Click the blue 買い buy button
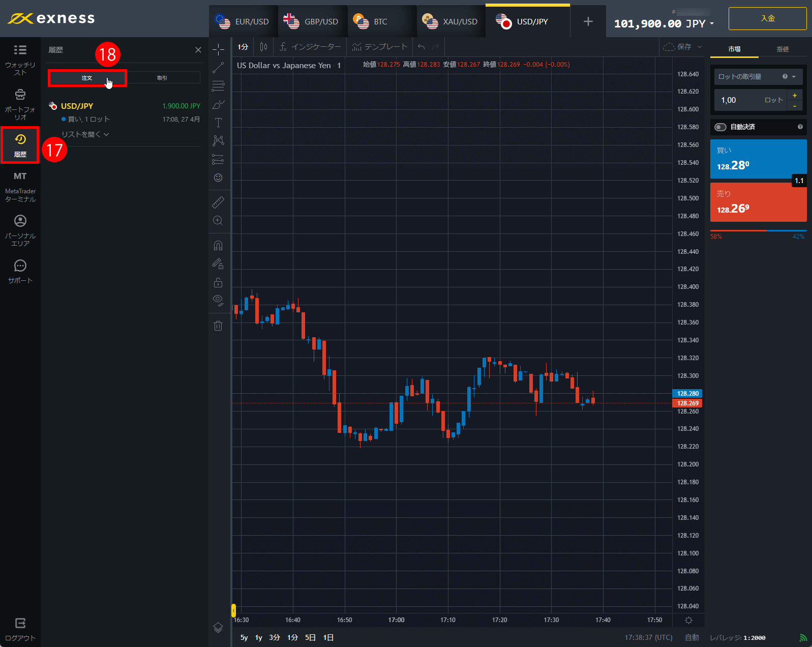Viewport: 812px width, 647px height. tap(758, 159)
